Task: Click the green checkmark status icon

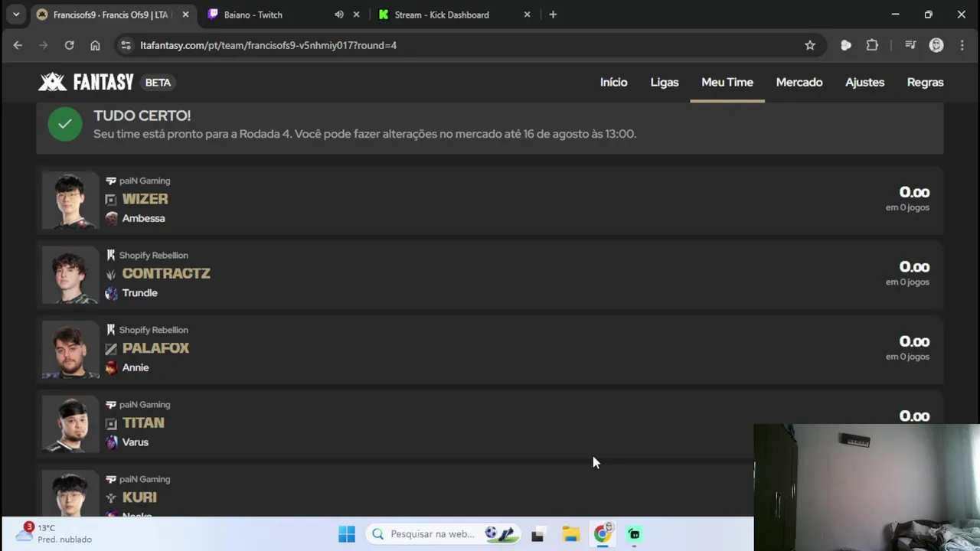Action: click(65, 124)
